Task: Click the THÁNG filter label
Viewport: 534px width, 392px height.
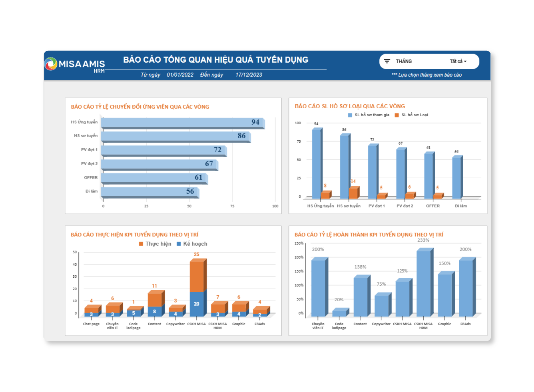Action: 403,62
